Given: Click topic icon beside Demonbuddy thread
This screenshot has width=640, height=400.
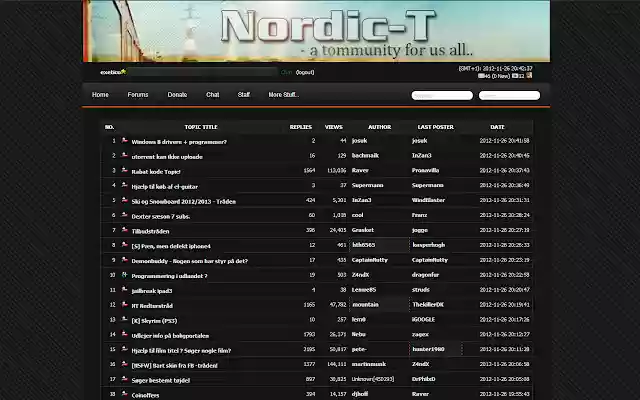Looking at the screenshot, I should point(124,260).
